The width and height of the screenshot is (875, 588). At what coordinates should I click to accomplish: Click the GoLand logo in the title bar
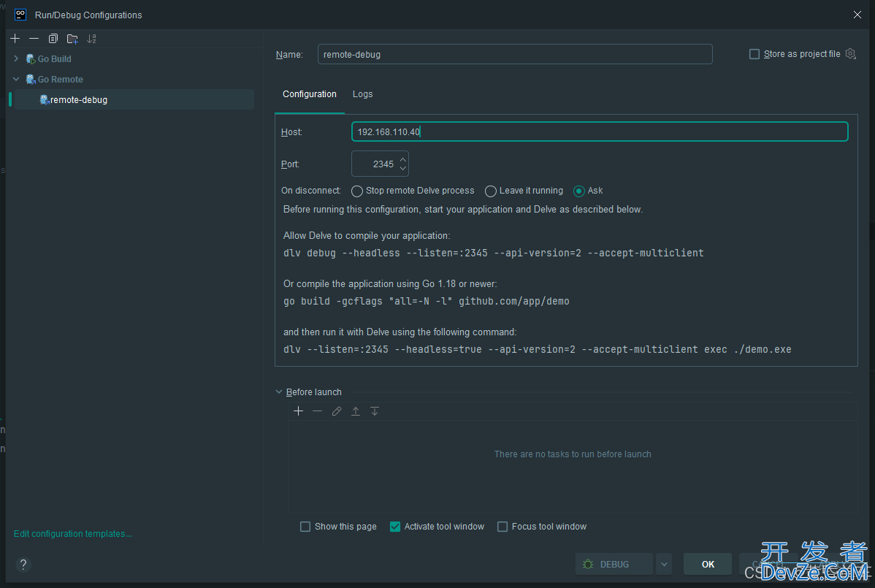click(x=20, y=15)
